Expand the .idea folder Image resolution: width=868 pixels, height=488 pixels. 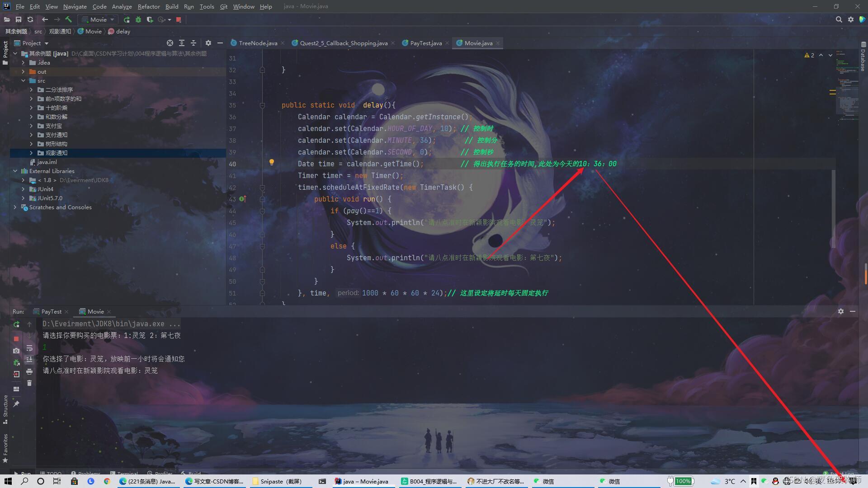tap(23, 63)
